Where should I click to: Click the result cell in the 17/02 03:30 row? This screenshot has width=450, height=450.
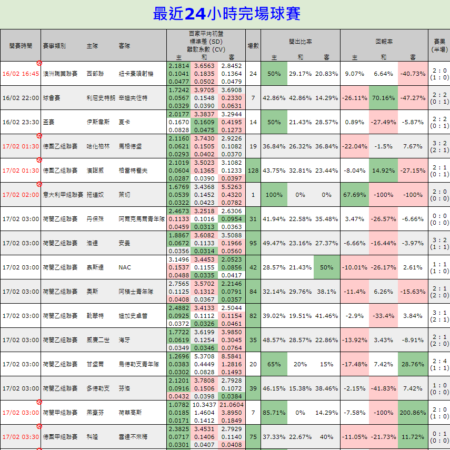(x=440, y=437)
